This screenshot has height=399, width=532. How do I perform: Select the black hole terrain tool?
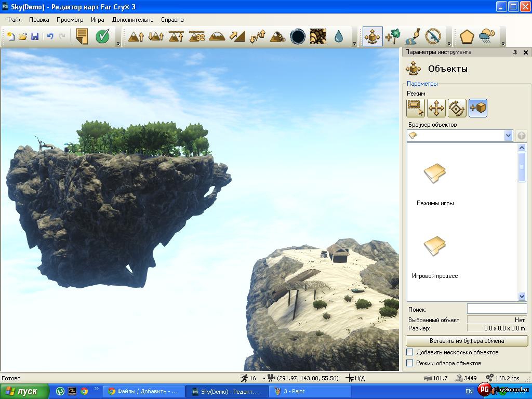[298, 36]
